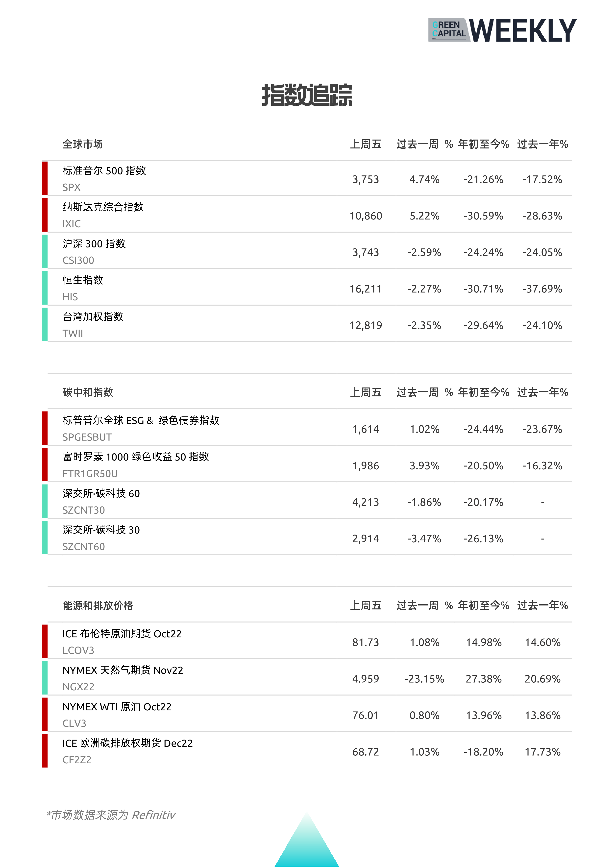The width and height of the screenshot is (614, 868).
Task: Click the Refinitiv data source footnote
Action: (x=111, y=815)
